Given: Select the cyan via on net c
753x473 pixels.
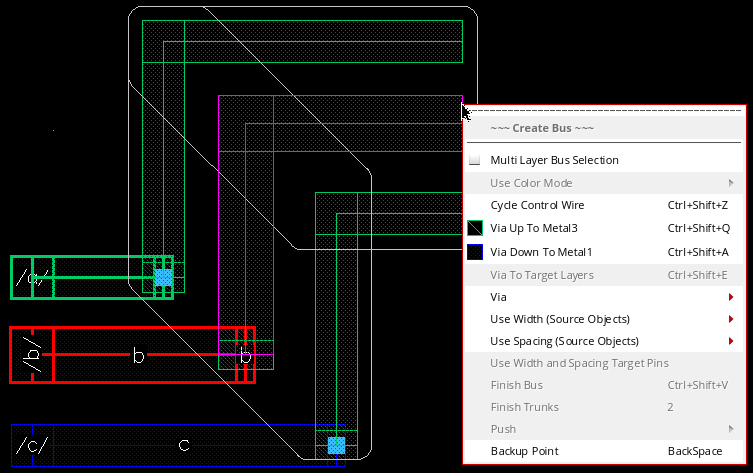Looking at the screenshot, I should point(337,445).
